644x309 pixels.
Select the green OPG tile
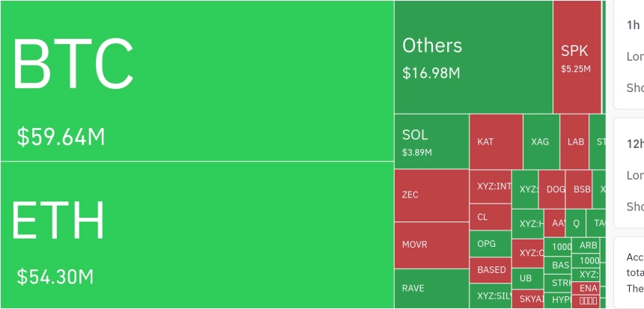pyautogui.click(x=490, y=243)
